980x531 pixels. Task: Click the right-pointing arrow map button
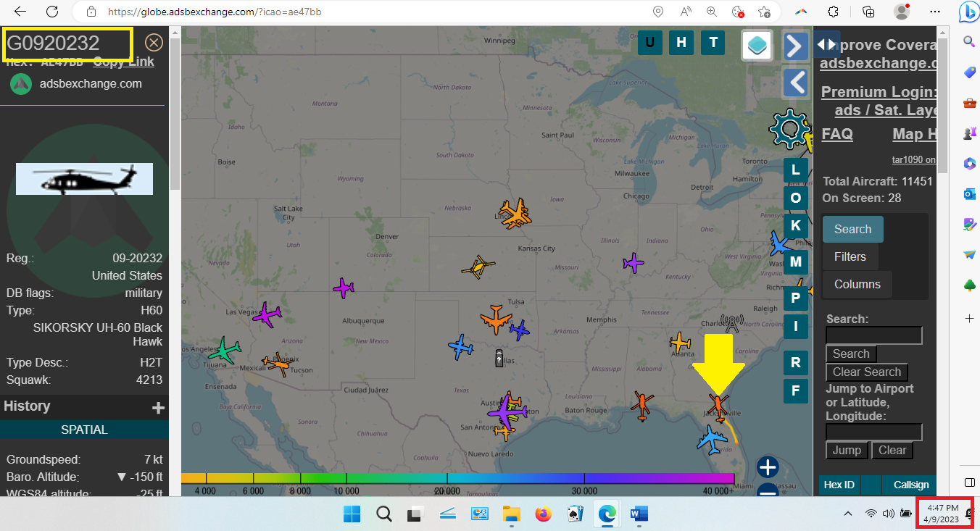click(795, 46)
